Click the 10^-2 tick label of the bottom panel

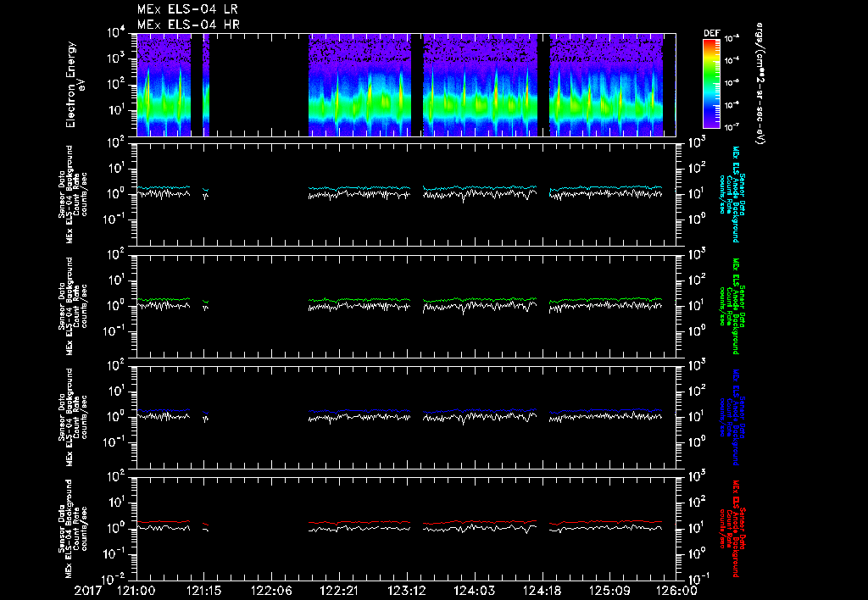pos(115,580)
